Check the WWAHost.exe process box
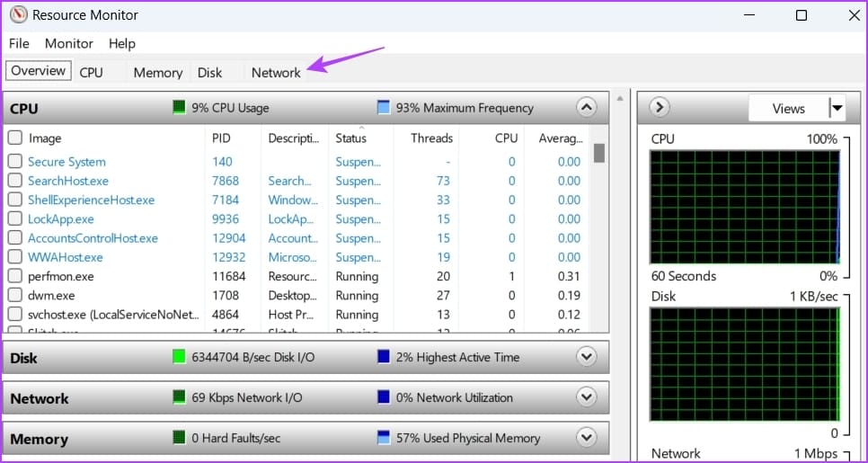 pyautogui.click(x=15, y=257)
